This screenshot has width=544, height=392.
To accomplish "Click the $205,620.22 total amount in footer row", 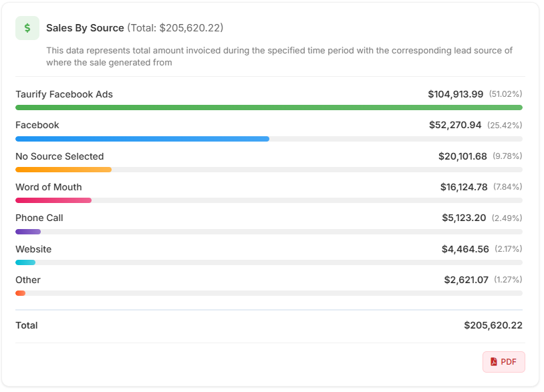I will coord(493,325).
